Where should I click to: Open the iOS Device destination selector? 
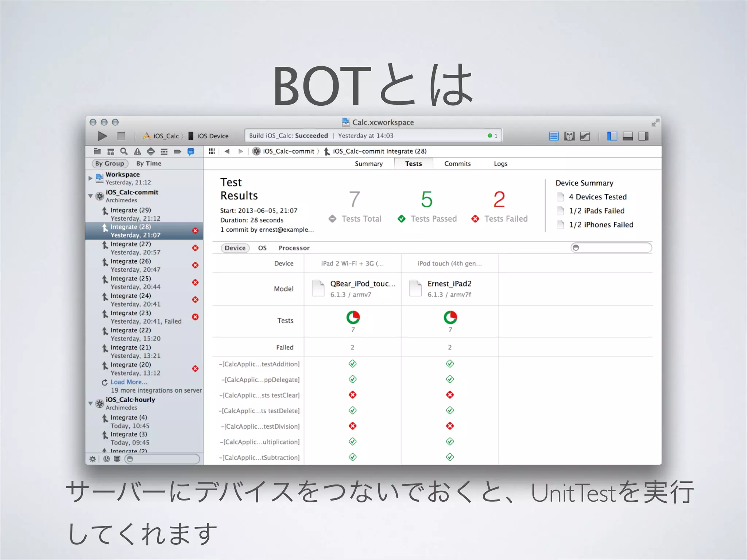click(x=208, y=136)
